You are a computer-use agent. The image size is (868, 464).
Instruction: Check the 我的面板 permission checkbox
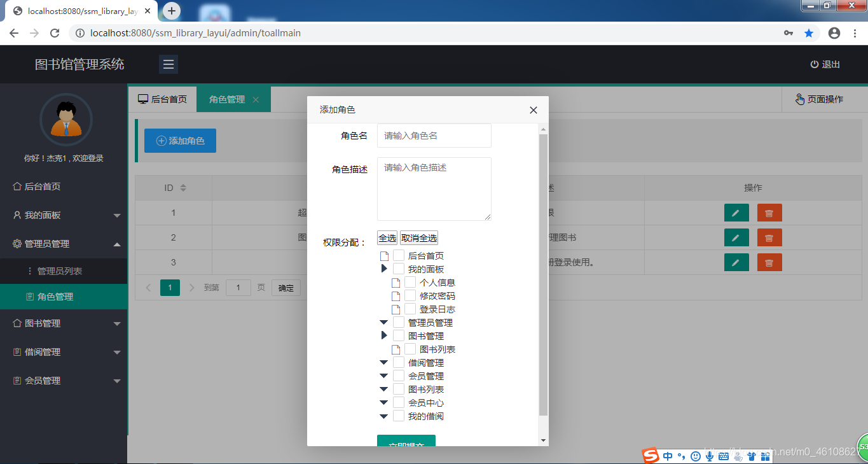pyautogui.click(x=399, y=269)
